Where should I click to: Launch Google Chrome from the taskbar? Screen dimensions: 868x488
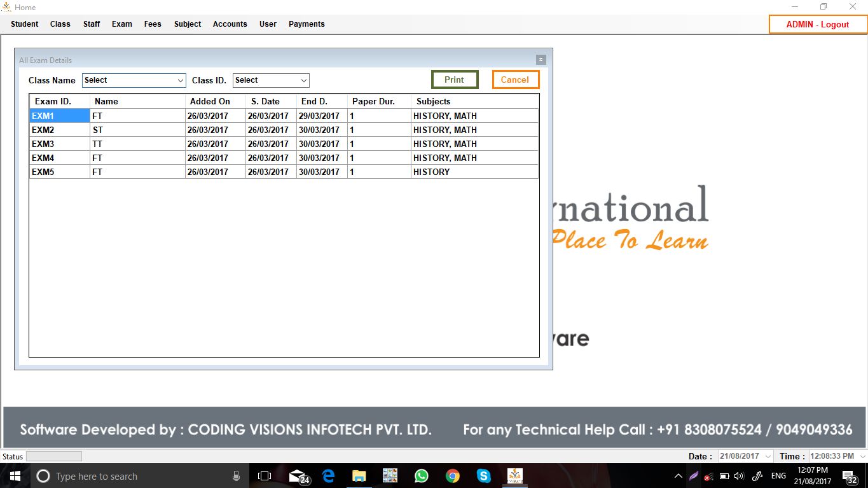click(452, 476)
